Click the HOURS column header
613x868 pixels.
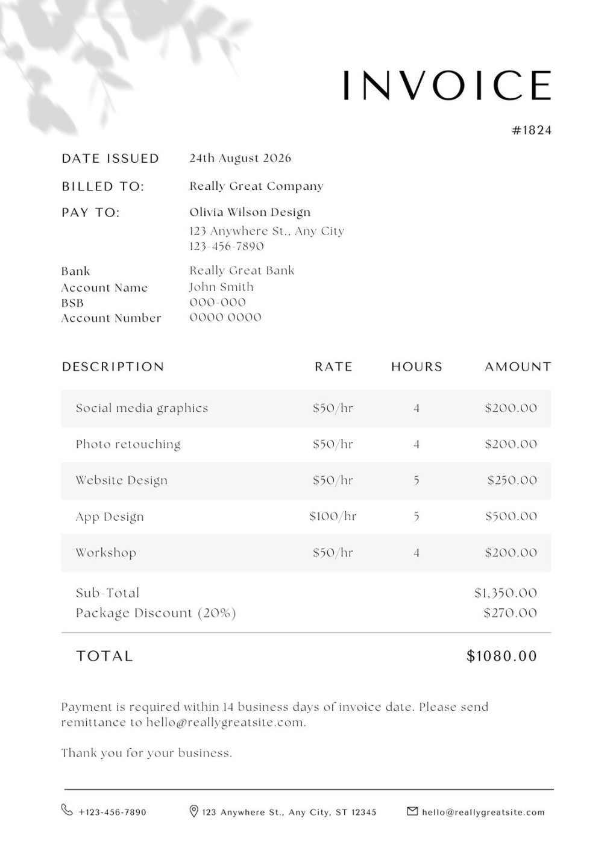click(x=417, y=366)
